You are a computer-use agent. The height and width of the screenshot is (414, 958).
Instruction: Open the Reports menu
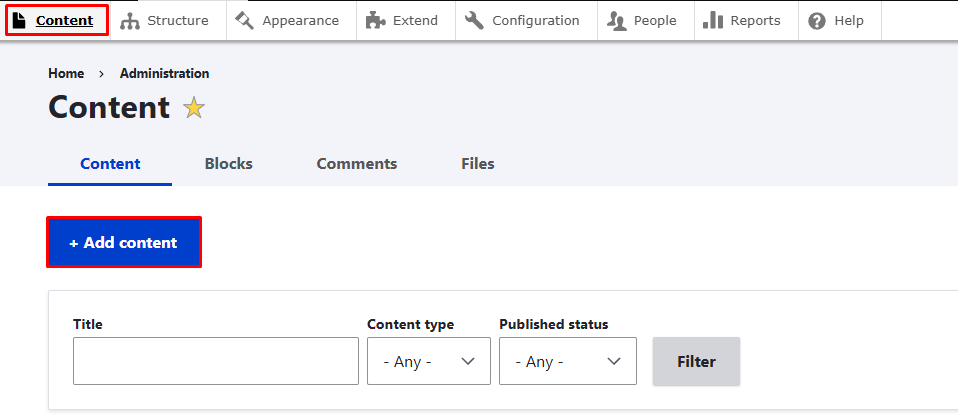tap(746, 21)
